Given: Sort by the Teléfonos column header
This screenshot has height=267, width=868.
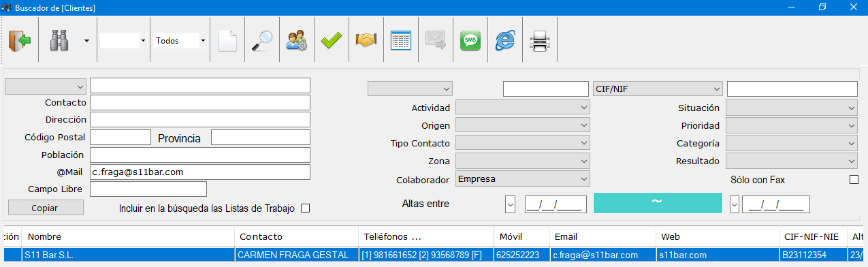Looking at the screenshot, I should point(426,237).
